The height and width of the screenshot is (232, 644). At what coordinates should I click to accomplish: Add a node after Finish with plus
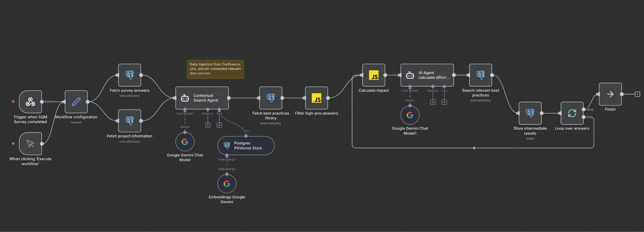pos(637,94)
